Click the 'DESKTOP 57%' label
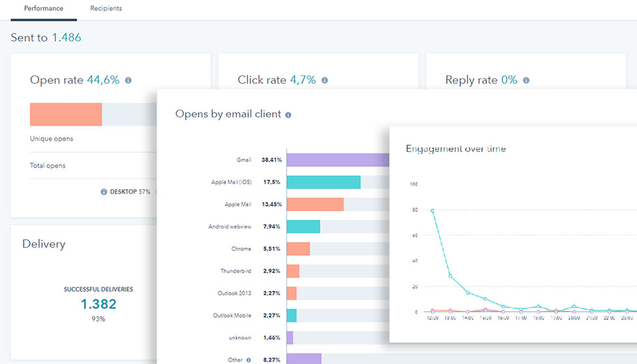Image resolution: width=637 pixels, height=364 pixels. pos(130,192)
